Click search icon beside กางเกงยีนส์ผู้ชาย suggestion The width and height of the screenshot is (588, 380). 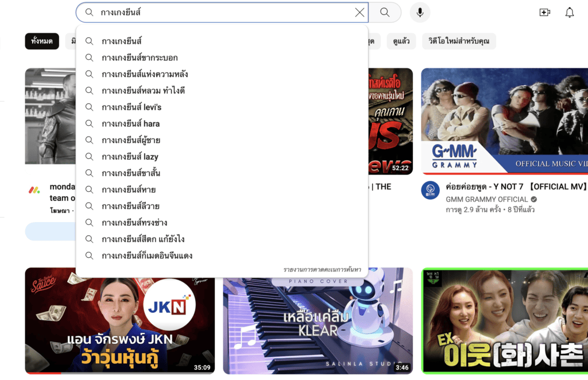(89, 140)
